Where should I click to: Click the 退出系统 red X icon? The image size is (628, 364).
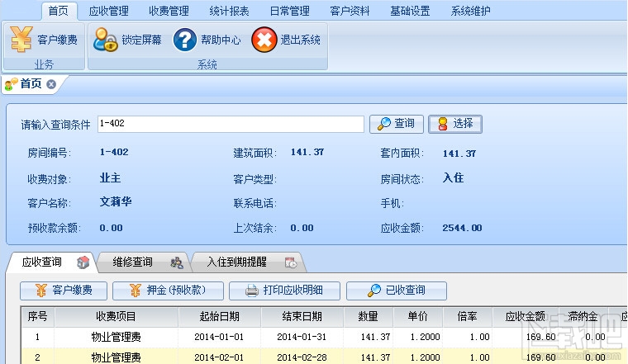(x=264, y=40)
